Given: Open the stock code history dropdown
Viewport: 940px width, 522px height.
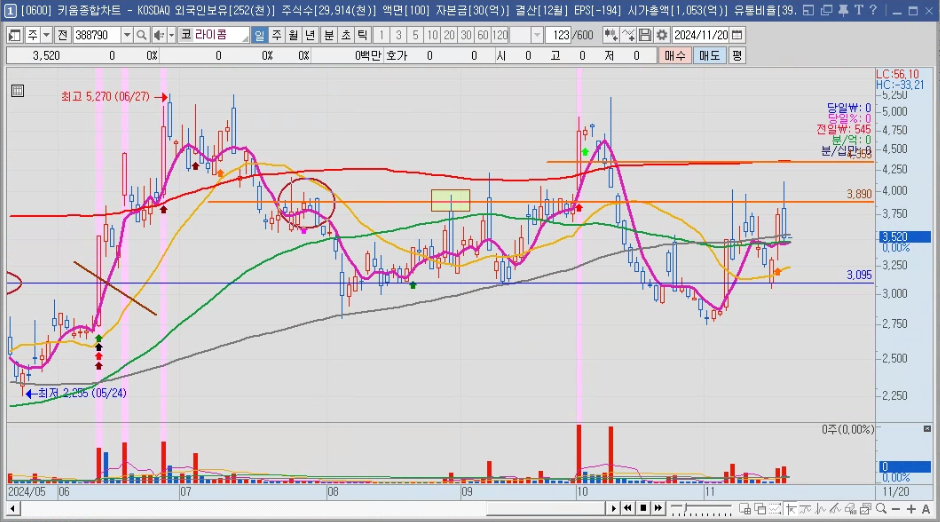Looking at the screenshot, I should coord(126,35).
